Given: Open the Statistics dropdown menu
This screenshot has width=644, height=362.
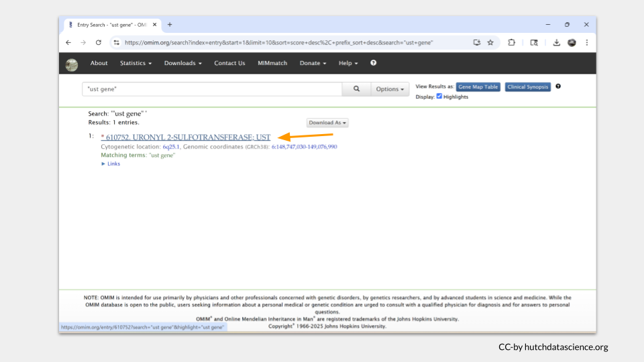Looking at the screenshot, I should (x=136, y=63).
